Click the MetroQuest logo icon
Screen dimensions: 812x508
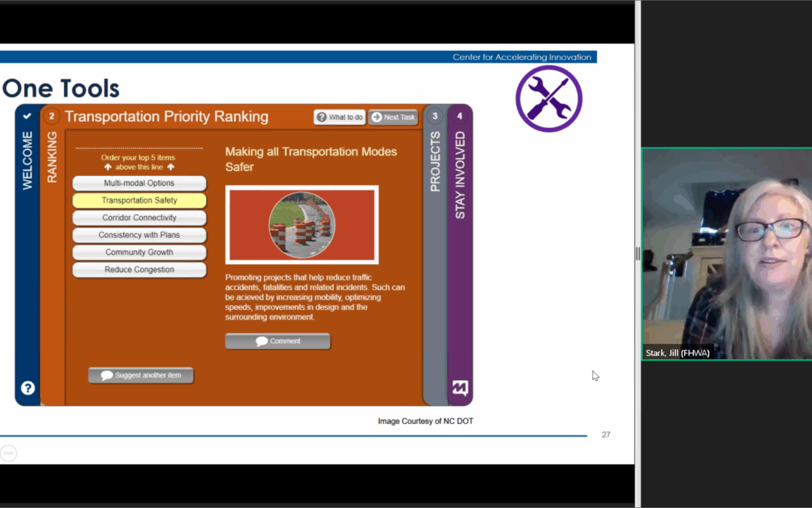coord(459,388)
